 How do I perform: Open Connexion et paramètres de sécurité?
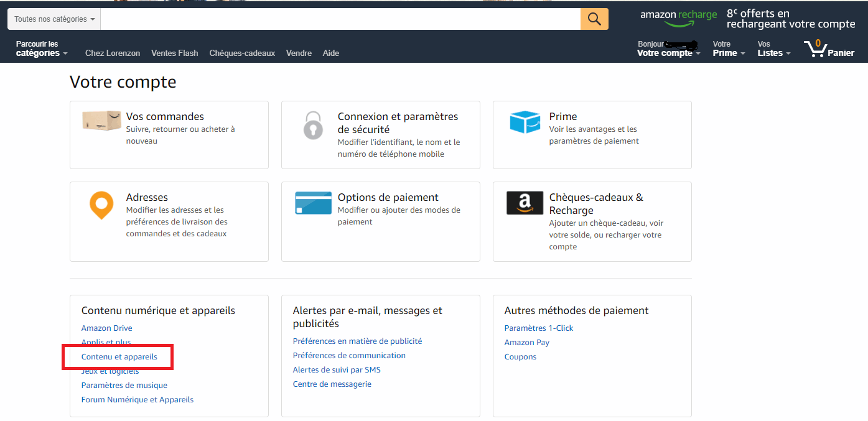(398, 123)
